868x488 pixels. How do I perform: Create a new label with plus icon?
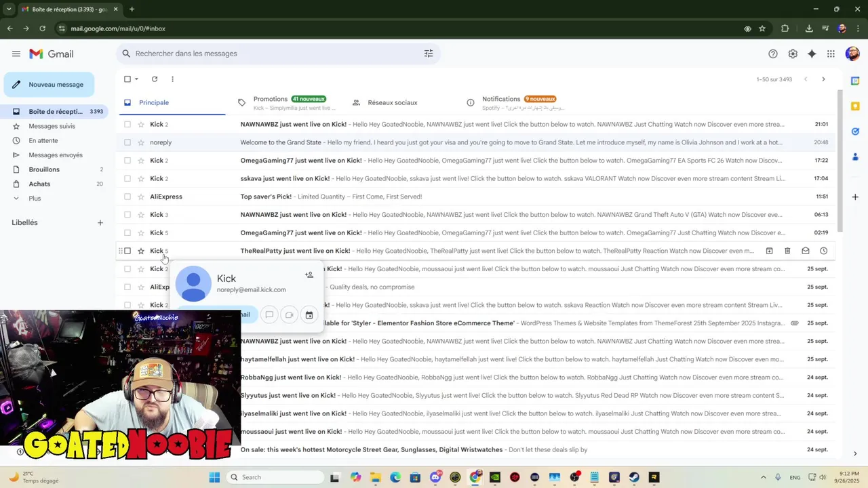coord(100,222)
